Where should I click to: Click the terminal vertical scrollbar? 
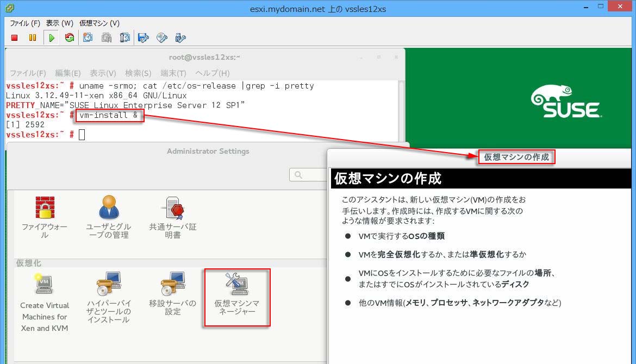pos(401,110)
